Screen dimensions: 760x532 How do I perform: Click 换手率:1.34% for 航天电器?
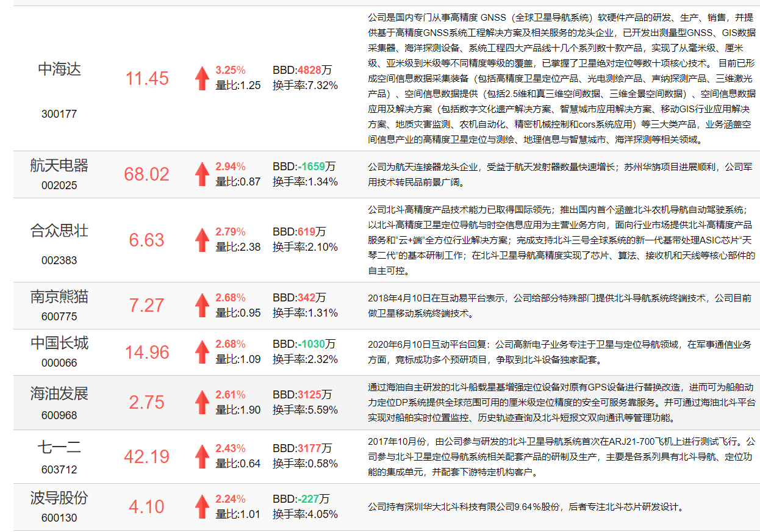point(305,181)
